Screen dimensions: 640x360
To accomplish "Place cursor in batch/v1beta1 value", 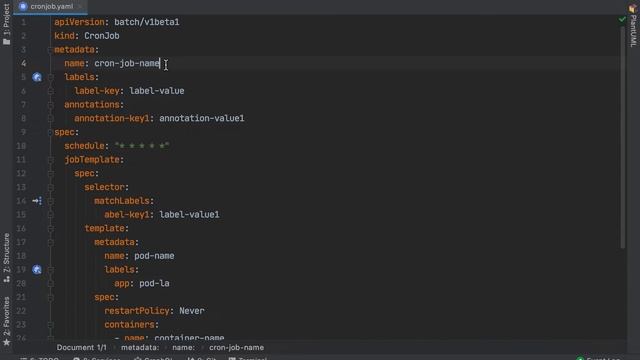I will pos(147,22).
